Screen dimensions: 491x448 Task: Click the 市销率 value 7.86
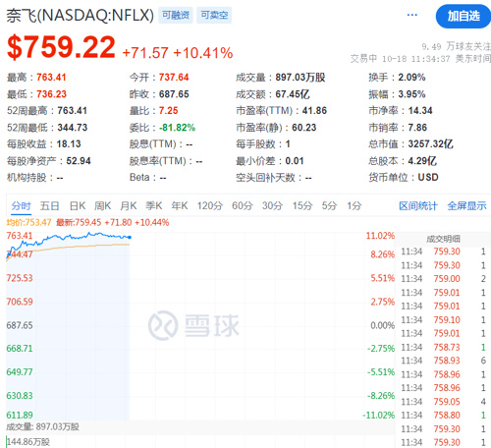coord(417,128)
